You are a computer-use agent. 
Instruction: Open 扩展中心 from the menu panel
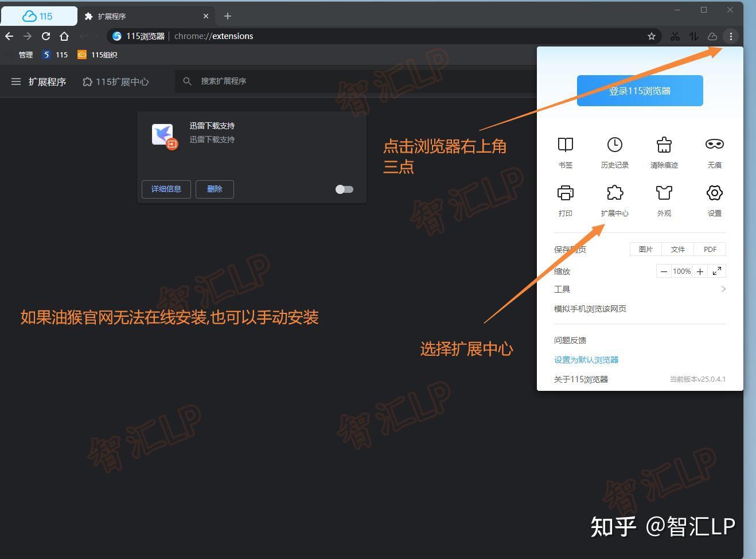point(614,199)
